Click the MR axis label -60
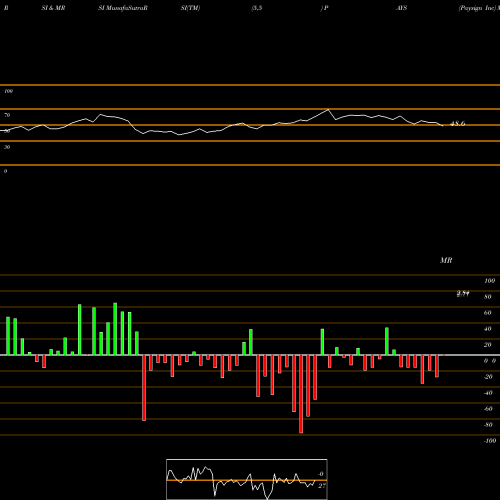The image size is (500, 500). click(488, 409)
